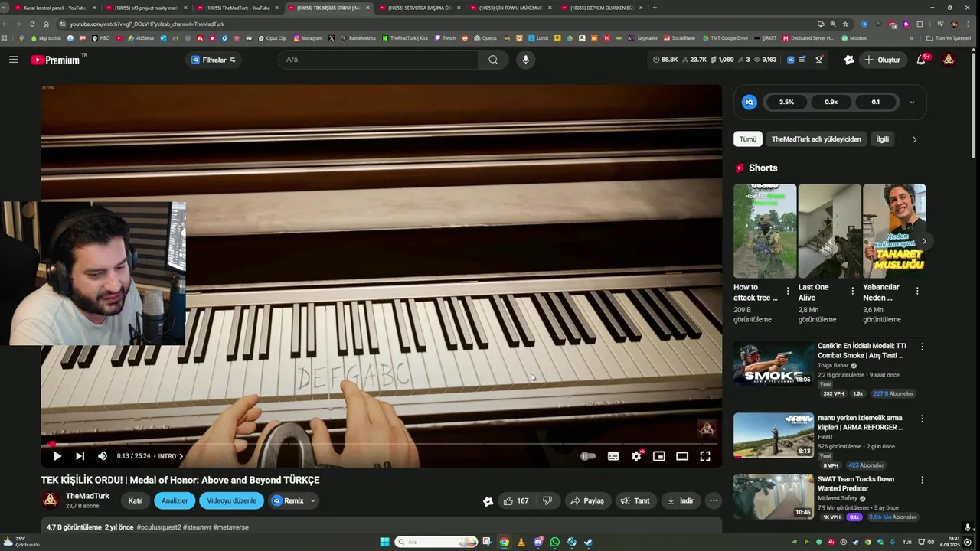The image size is (980, 551).
Task: Open the 'How to attack tree' short
Action: pos(765,231)
